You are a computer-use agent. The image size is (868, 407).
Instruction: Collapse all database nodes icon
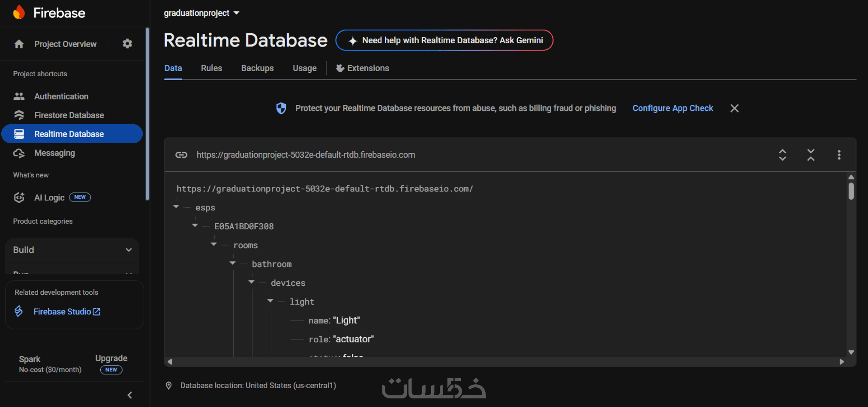[x=811, y=155]
